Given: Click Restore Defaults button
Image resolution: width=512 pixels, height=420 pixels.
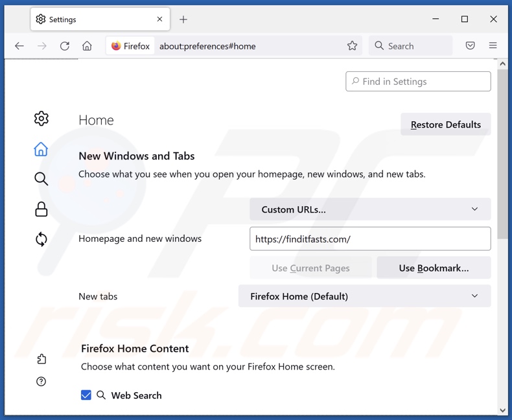Looking at the screenshot, I should pyautogui.click(x=446, y=124).
